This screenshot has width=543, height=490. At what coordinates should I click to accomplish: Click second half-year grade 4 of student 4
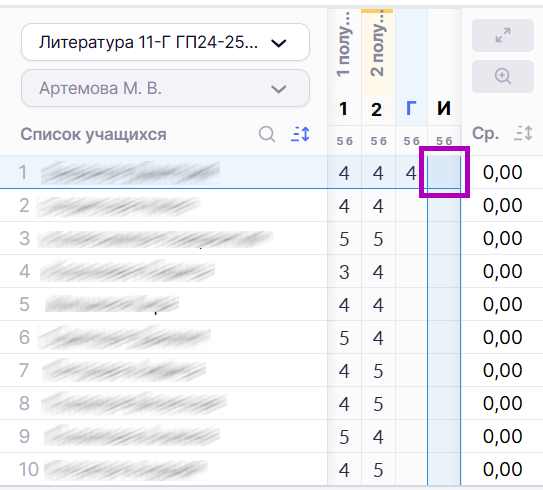tap(378, 271)
